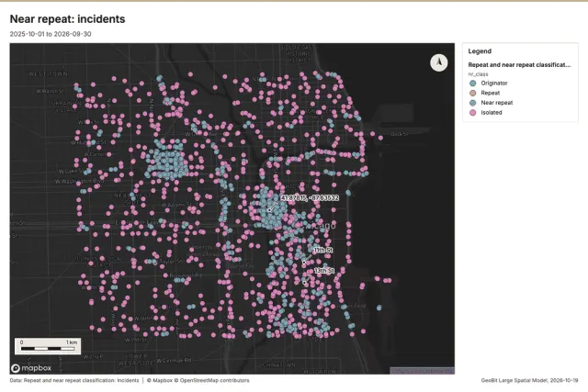Click the Repeat and near repeat classification heading

(x=519, y=65)
